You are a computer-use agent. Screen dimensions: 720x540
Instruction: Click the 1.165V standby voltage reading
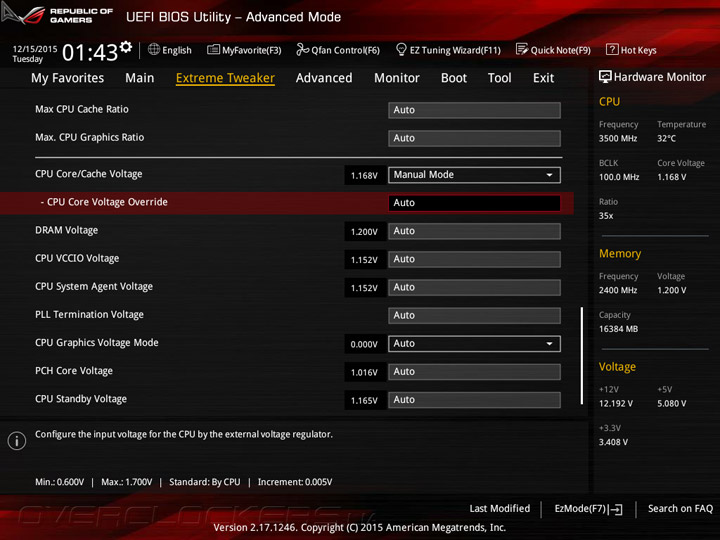[x=364, y=400]
